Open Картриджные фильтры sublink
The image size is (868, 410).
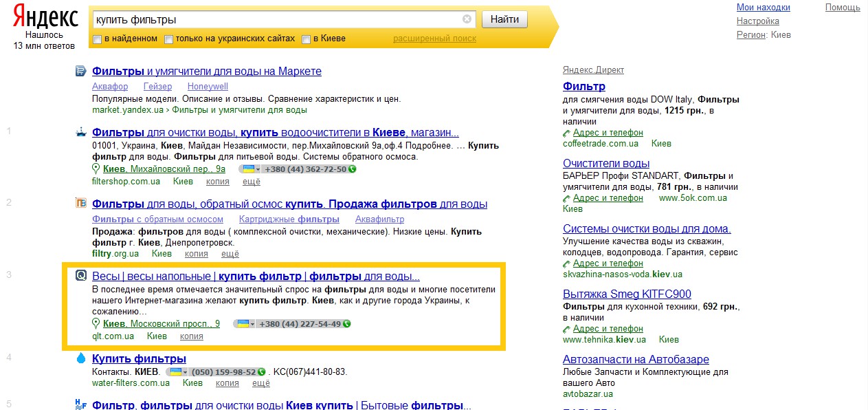click(x=289, y=219)
